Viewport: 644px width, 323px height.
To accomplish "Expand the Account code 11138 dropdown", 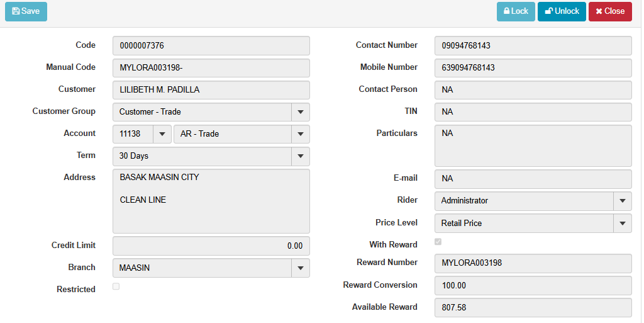I will [162, 134].
